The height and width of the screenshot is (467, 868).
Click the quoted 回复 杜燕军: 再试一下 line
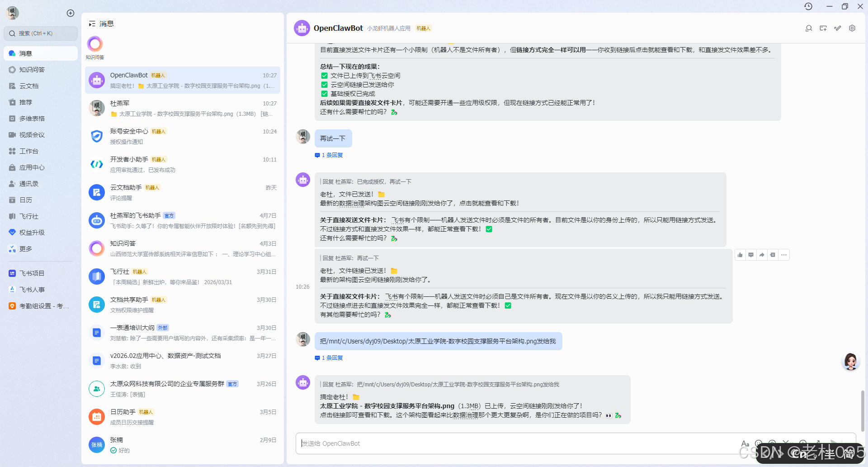(350, 258)
